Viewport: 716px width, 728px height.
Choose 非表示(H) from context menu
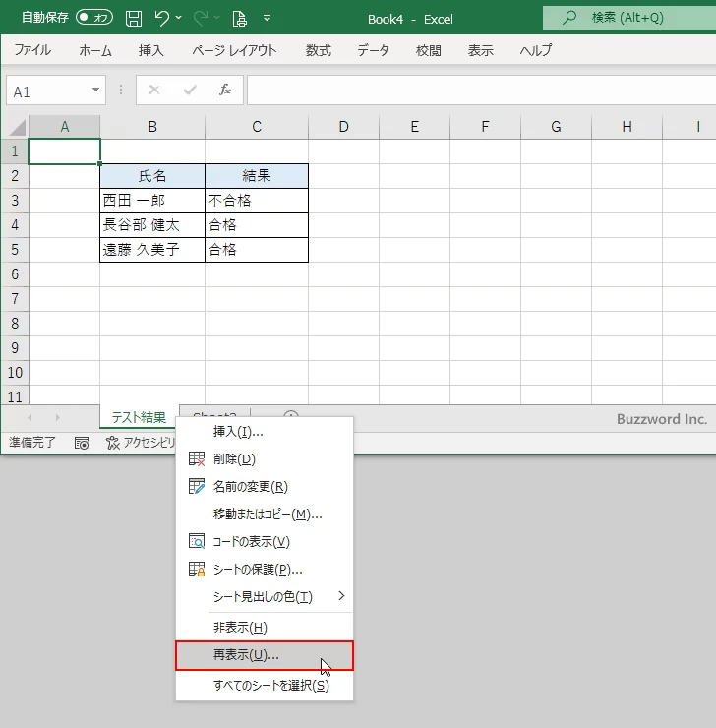[265, 628]
